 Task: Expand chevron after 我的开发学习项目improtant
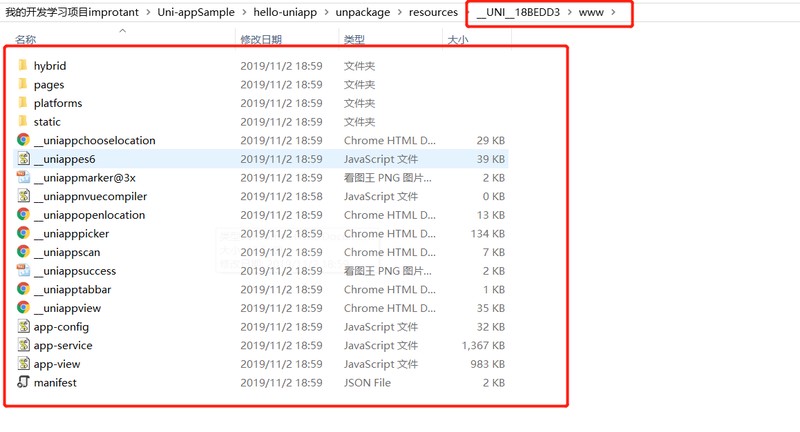148,12
